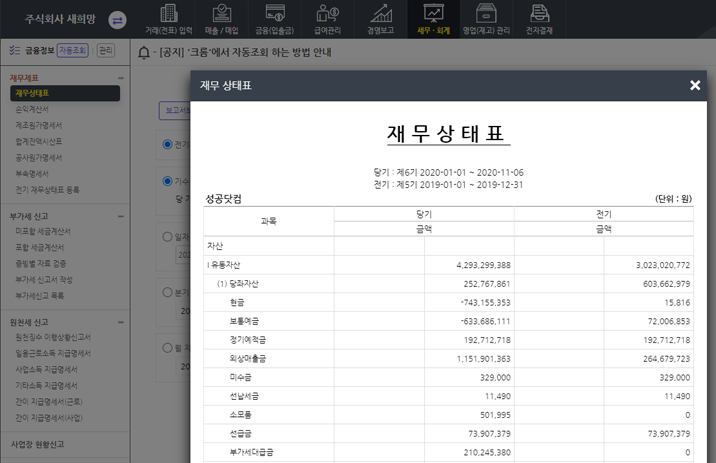Click the 선납세금 row label
Screen dimensions: 716x463
244,396
